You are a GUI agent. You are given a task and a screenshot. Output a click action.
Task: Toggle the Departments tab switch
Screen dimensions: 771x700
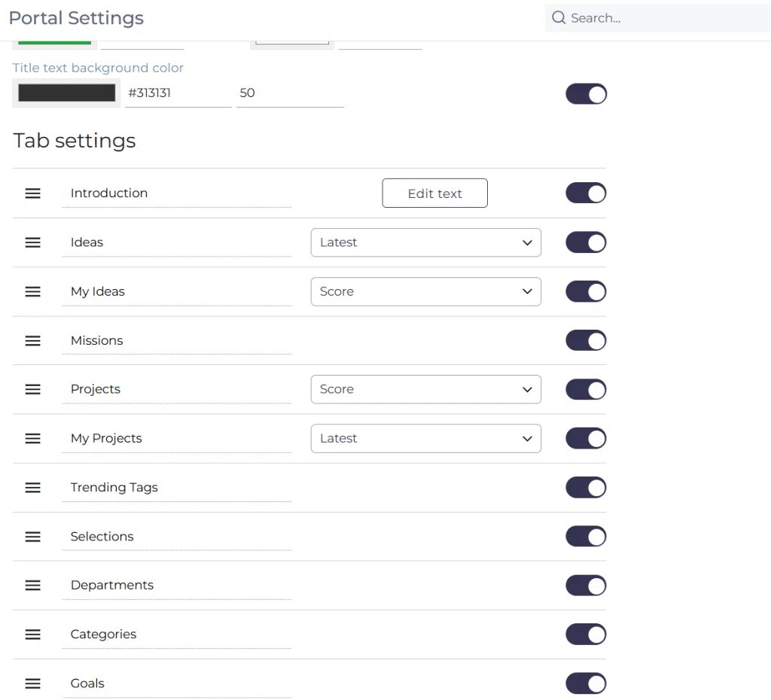click(586, 586)
